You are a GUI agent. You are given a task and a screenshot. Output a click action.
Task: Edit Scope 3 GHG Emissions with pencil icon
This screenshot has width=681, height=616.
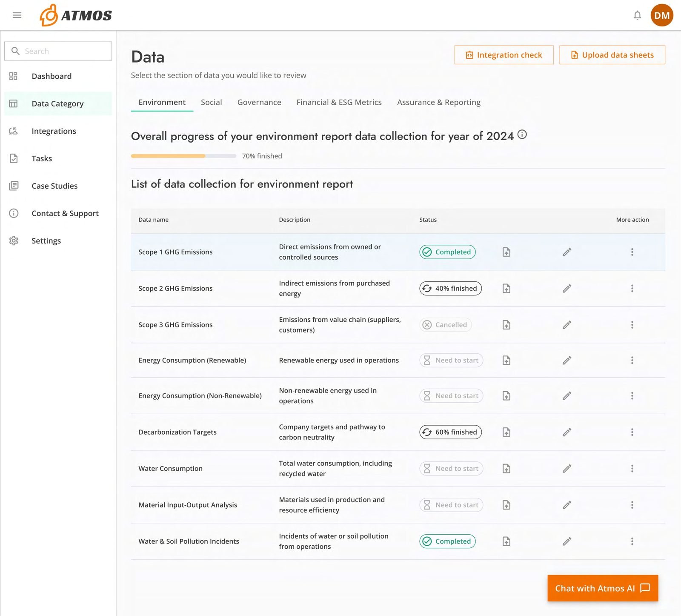click(x=567, y=325)
